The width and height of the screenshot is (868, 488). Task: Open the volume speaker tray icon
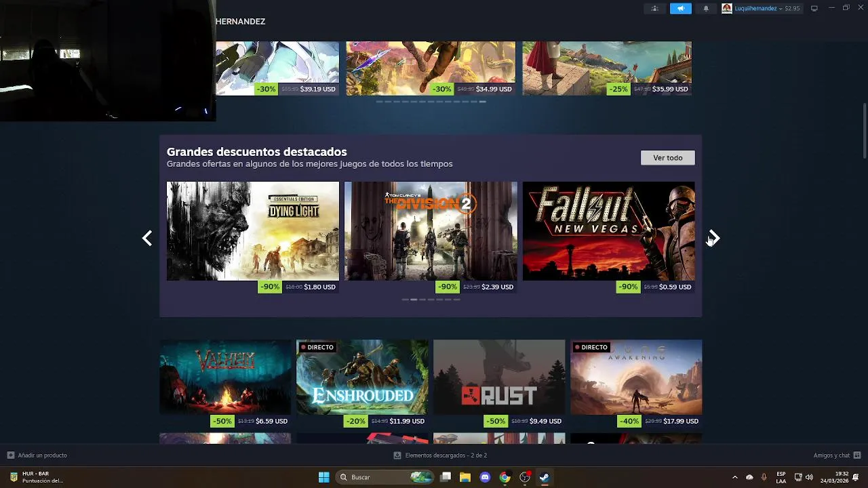pyautogui.click(x=809, y=477)
